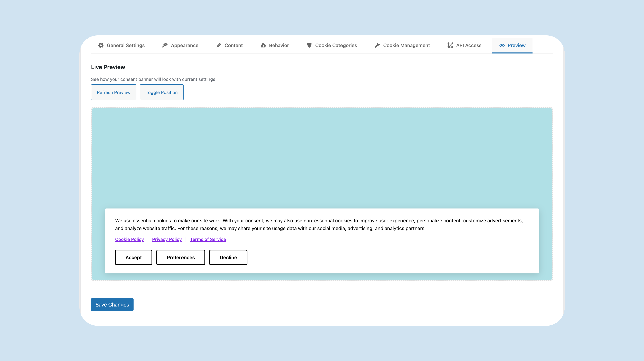Switch to the Appearance tab
This screenshot has height=361, width=644.
pyautogui.click(x=184, y=45)
